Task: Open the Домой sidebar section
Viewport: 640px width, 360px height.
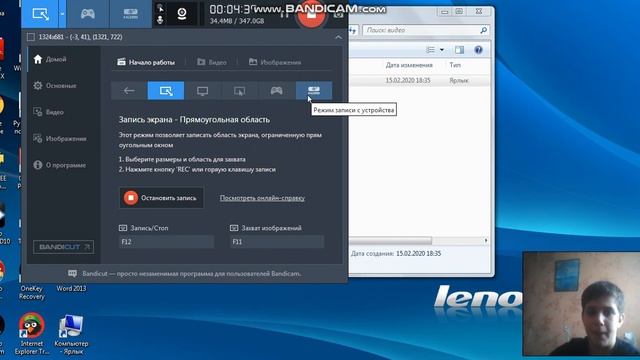Action: [x=50, y=59]
